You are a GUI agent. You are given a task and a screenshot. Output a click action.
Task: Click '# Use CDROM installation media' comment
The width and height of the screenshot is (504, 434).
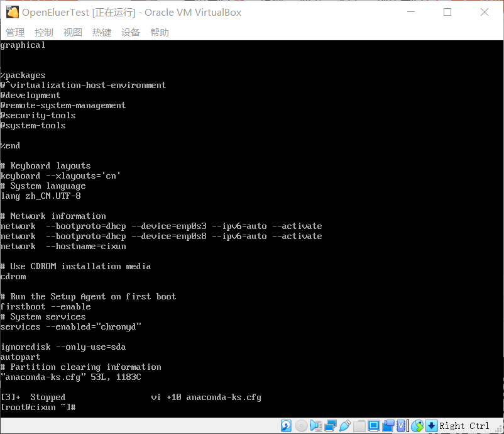pyautogui.click(x=75, y=267)
